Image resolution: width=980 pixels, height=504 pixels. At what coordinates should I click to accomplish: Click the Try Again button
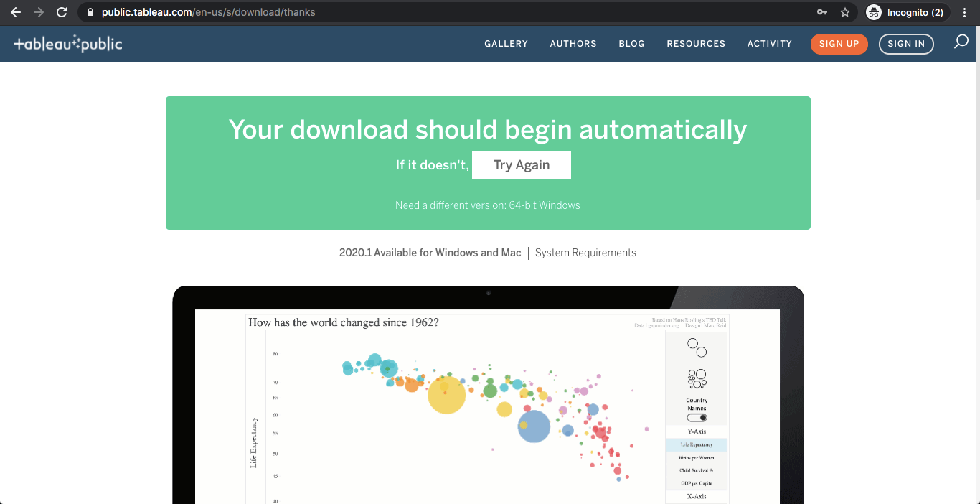coord(522,165)
